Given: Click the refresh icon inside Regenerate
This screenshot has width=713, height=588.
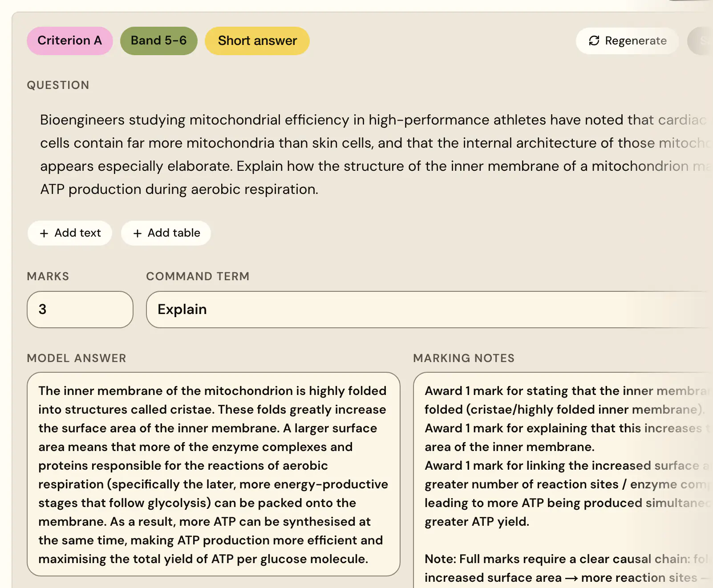Looking at the screenshot, I should click(x=594, y=41).
